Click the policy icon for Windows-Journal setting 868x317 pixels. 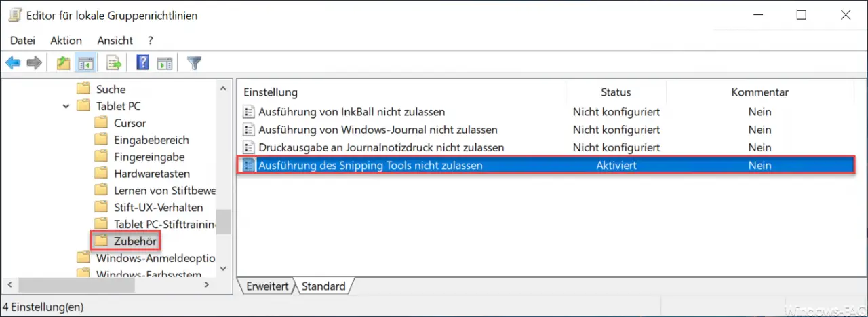click(x=249, y=129)
